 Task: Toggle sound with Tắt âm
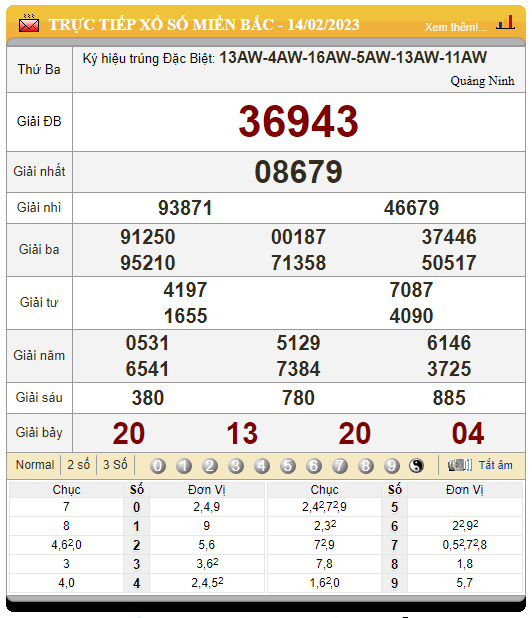tap(495, 465)
